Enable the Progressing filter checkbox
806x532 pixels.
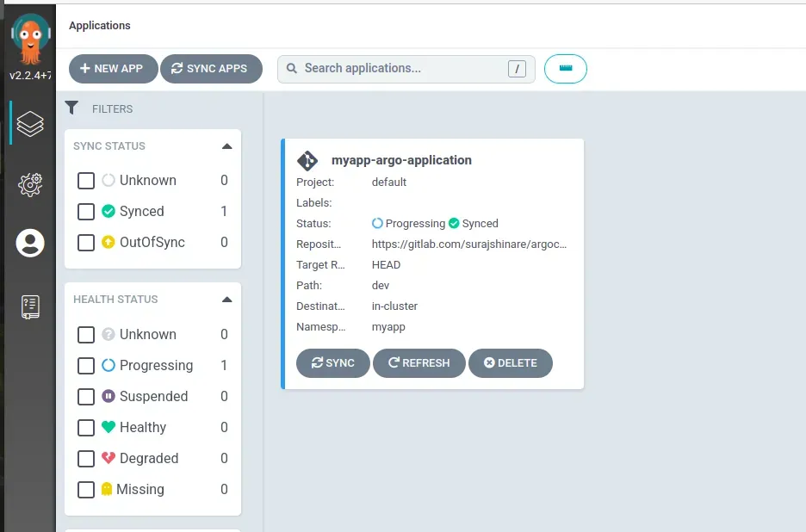coord(86,366)
